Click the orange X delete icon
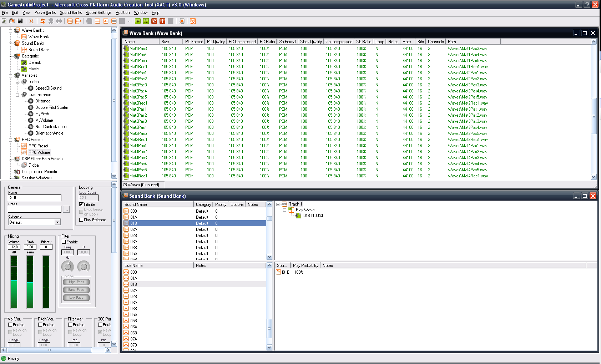This screenshot has height=364, width=601. 31,21
